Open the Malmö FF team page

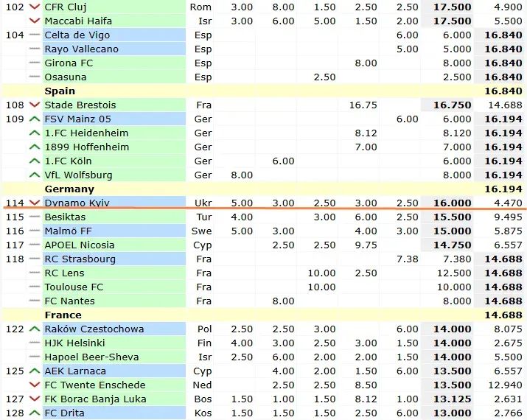point(69,231)
